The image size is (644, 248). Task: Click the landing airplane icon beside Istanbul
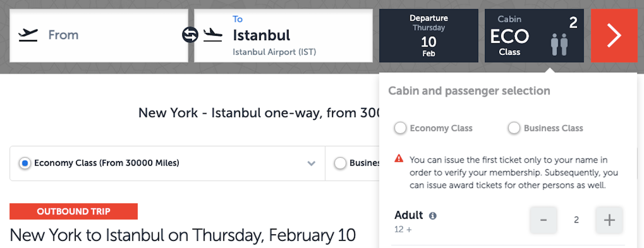pyautogui.click(x=213, y=35)
